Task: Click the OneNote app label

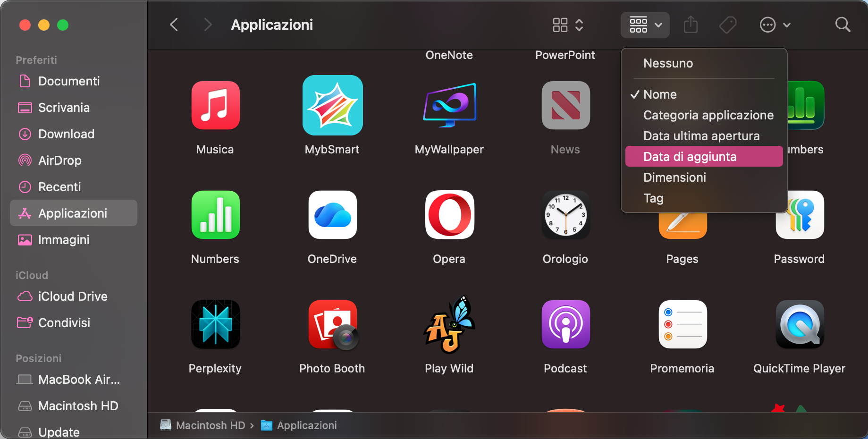Action: (x=449, y=55)
